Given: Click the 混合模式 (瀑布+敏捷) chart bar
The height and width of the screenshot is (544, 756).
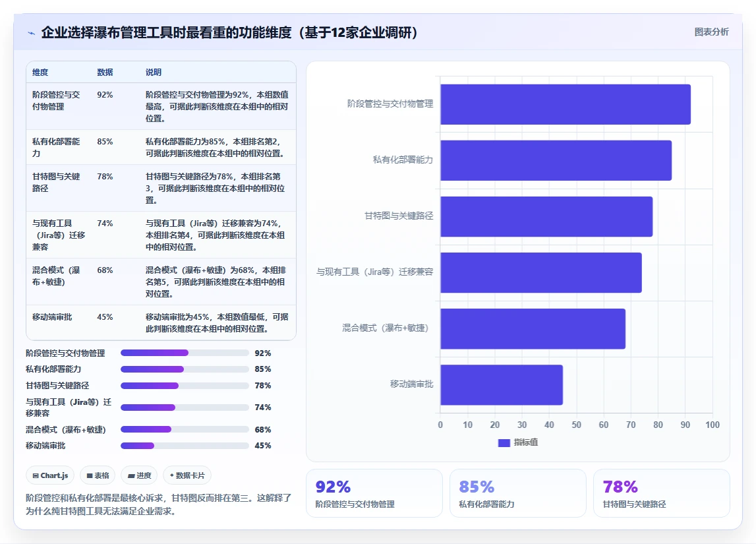Looking at the screenshot, I should point(533,329).
